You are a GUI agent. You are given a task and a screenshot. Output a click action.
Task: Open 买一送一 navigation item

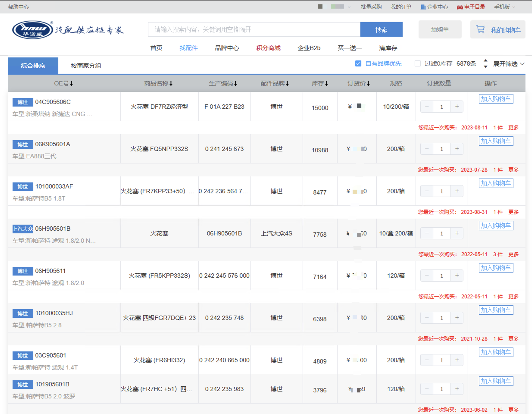[x=350, y=48]
